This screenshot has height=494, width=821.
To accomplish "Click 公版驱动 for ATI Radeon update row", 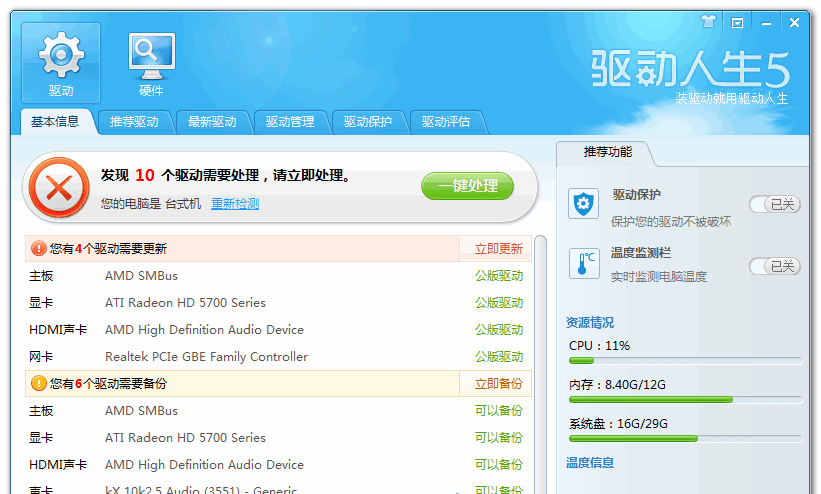I will (498, 303).
